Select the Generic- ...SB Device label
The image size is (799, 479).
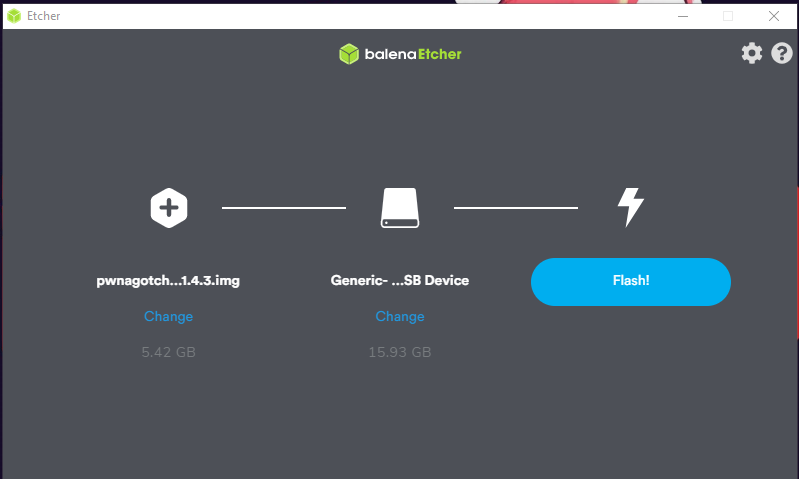pos(400,280)
